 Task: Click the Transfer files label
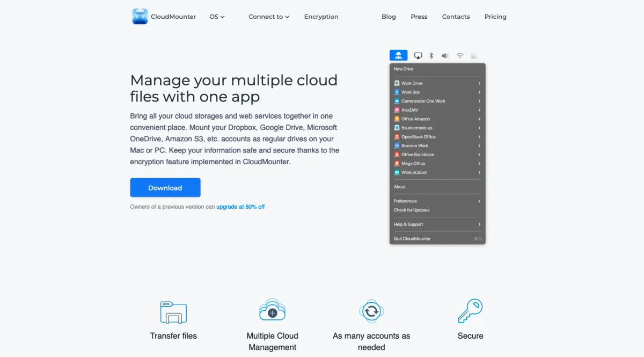click(173, 336)
